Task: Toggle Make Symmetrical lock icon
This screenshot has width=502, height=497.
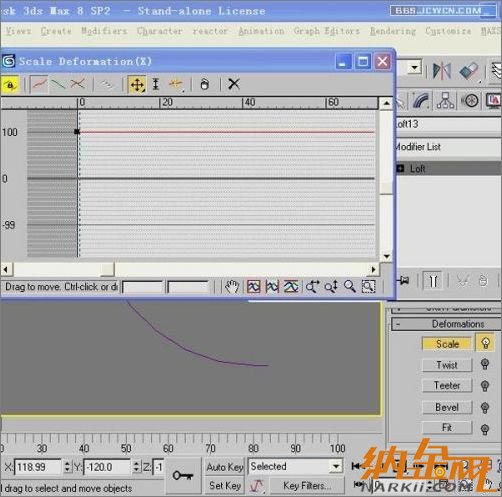Action: [x=10, y=84]
